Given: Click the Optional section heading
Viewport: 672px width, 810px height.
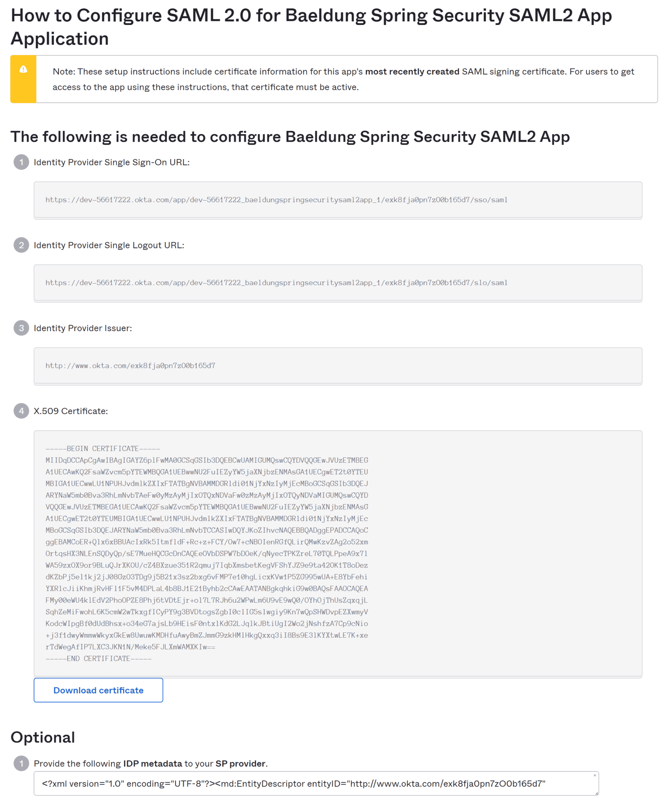Looking at the screenshot, I should 43,737.
